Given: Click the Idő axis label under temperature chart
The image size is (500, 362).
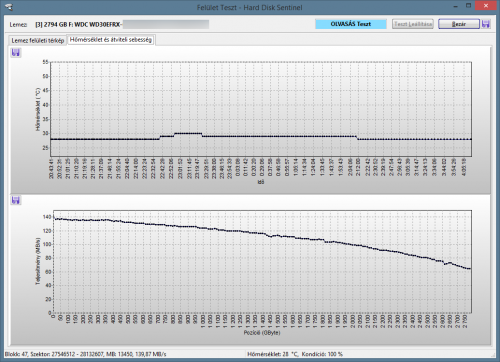Looking at the screenshot, I should point(261,182).
